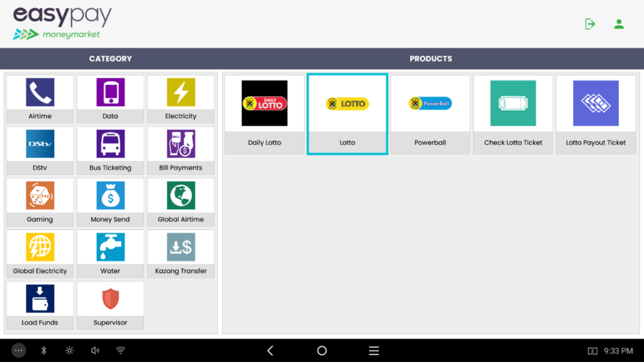Open the Load Funds category
This screenshot has width=644, height=362.
pos(40,306)
